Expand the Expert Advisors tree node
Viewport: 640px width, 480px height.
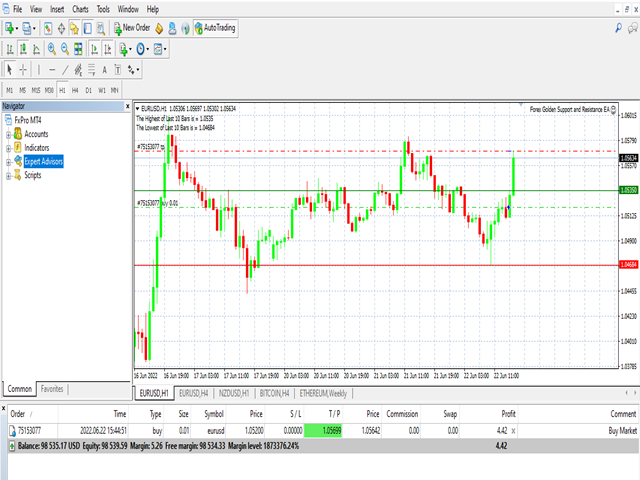pyautogui.click(x=8, y=162)
